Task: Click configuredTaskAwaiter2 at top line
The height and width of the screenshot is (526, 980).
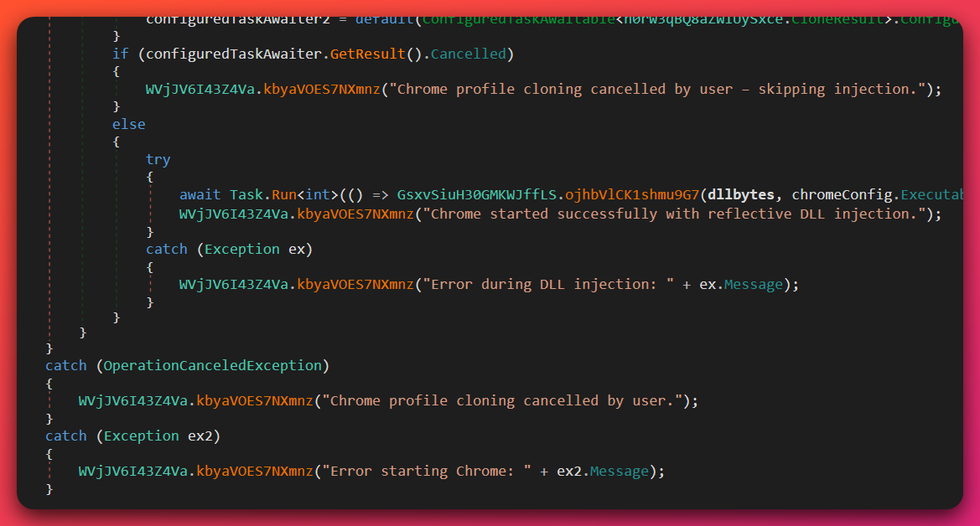Action: pos(238,20)
